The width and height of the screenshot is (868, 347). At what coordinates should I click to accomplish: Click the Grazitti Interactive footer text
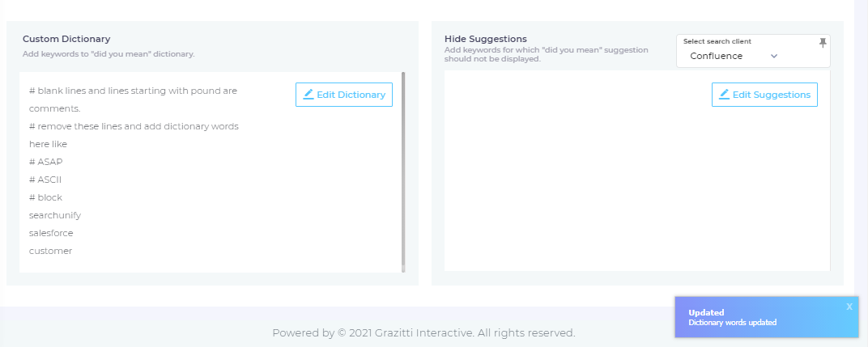tap(423, 332)
